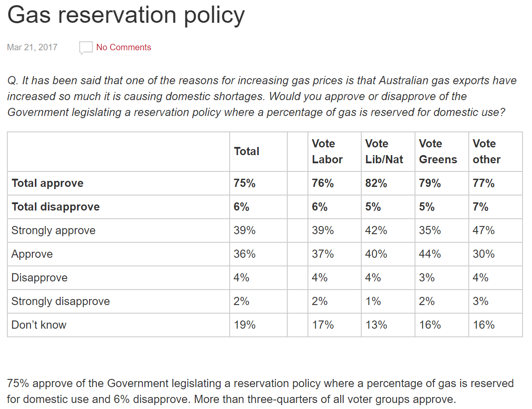Select the Total column header

pyautogui.click(x=246, y=151)
